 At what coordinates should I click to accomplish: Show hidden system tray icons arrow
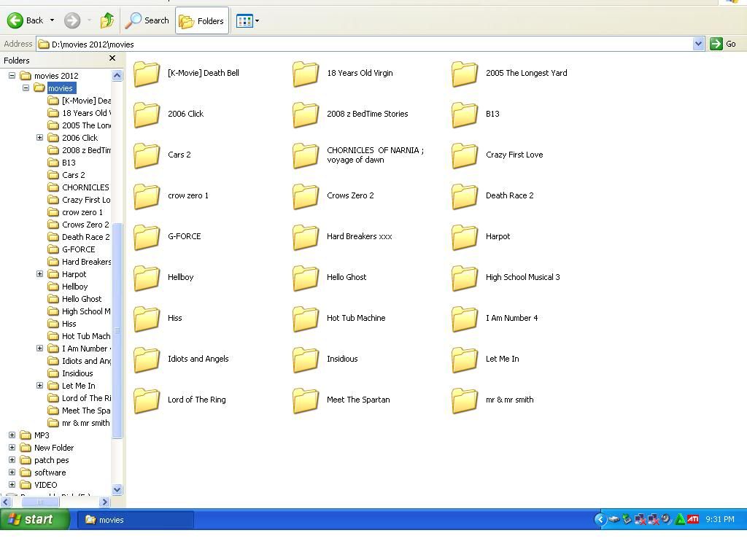pos(600,519)
